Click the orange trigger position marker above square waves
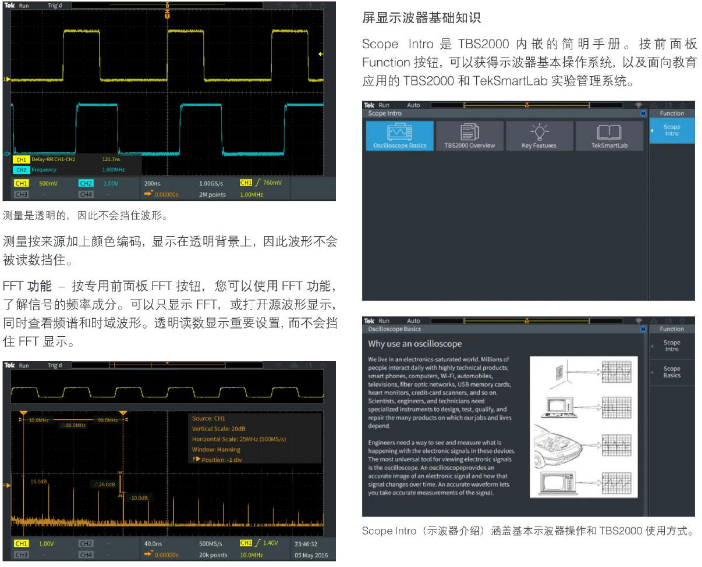Screen dimensions: 702x567 (x=169, y=14)
